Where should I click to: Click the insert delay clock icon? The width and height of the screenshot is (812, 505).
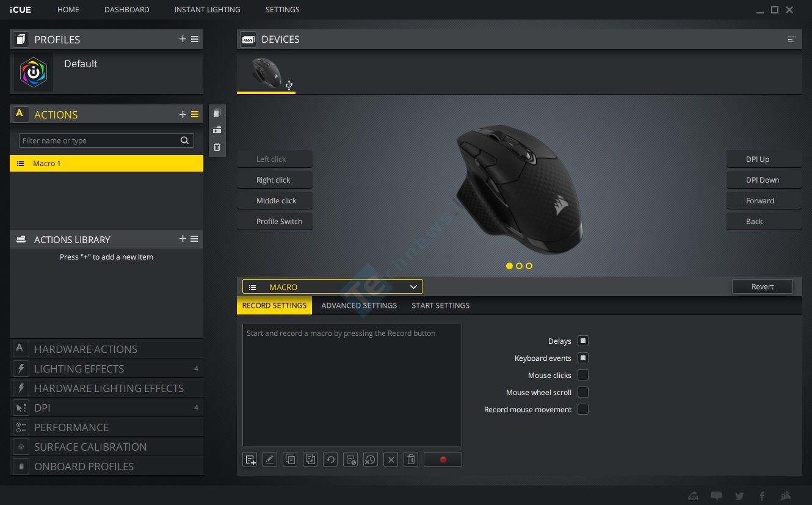[x=350, y=460]
